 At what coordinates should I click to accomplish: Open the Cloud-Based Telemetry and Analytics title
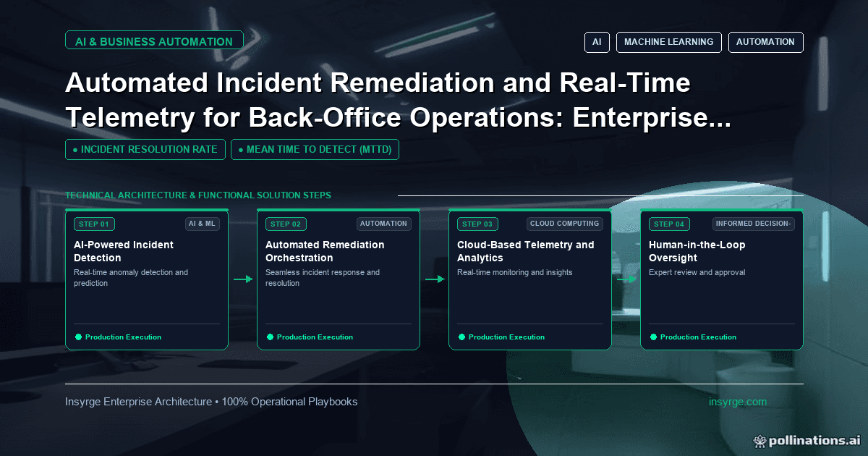point(525,251)
